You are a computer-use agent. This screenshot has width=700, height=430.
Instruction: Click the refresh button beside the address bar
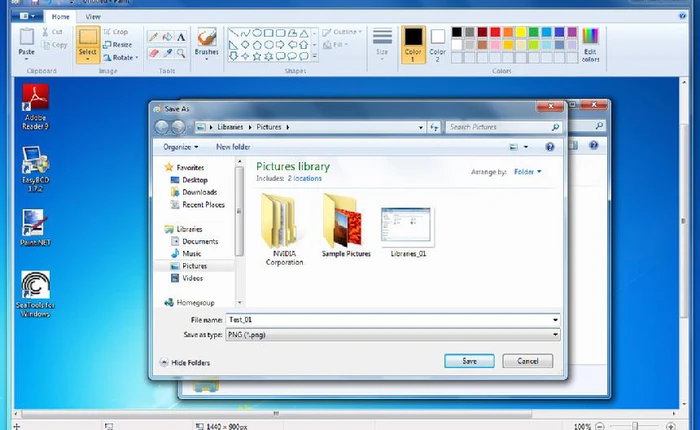pyautogui.click(x=434, y=127)
